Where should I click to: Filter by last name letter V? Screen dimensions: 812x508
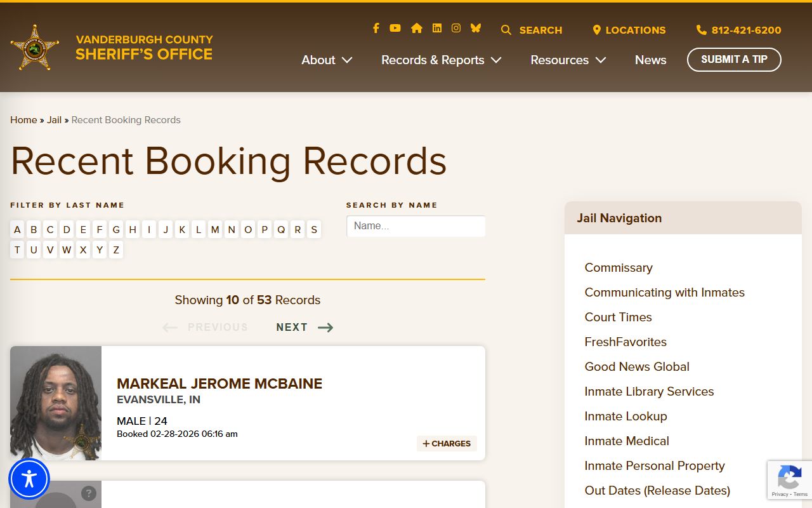[50, 250]
